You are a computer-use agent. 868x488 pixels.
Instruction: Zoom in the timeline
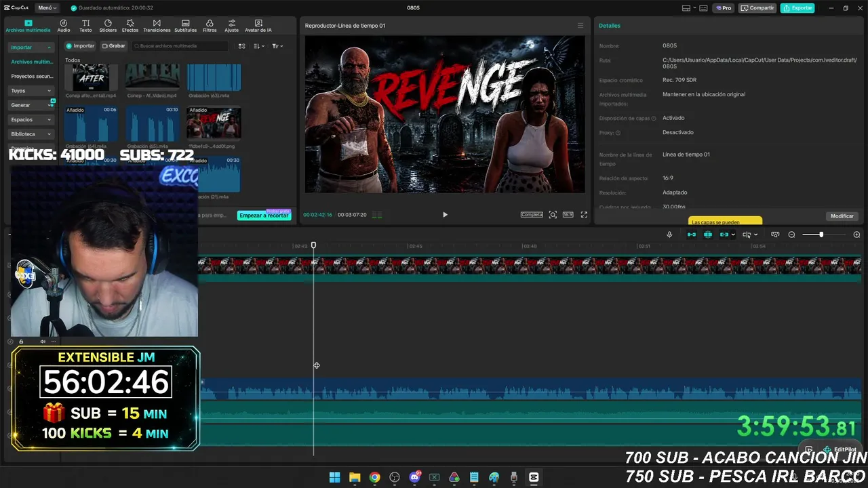[856, 235]
